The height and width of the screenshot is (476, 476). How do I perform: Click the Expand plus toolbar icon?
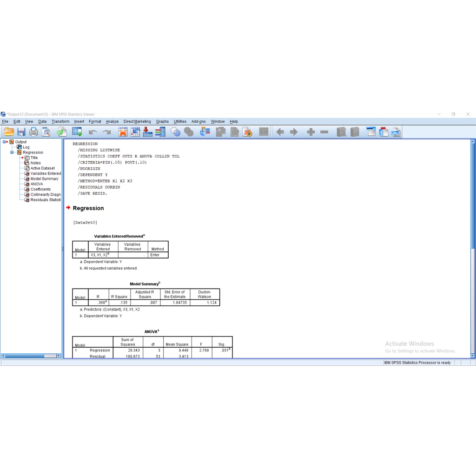point(311,132)
